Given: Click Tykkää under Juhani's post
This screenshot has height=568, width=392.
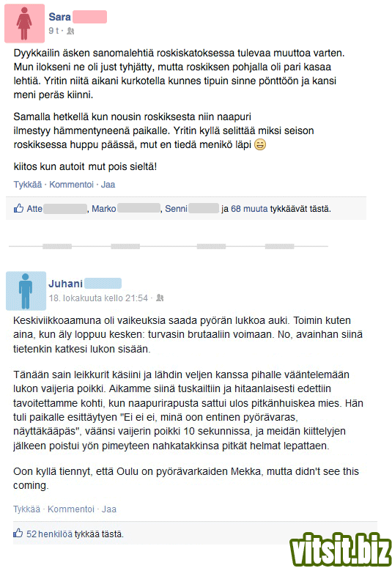Looking at the screenshot, I should pyautogui.click(x=27, y=509).
